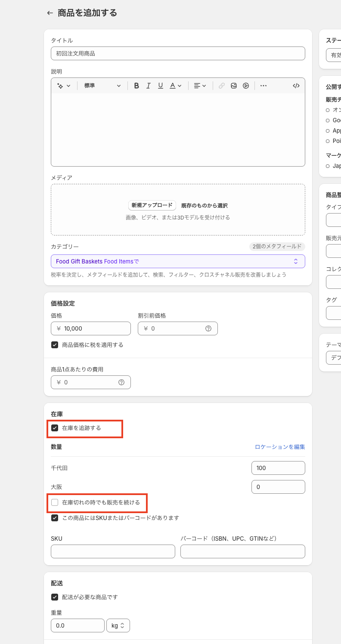Click the back arrow beside 商品を追加する

pyautogui.click(x=50, y=13)
